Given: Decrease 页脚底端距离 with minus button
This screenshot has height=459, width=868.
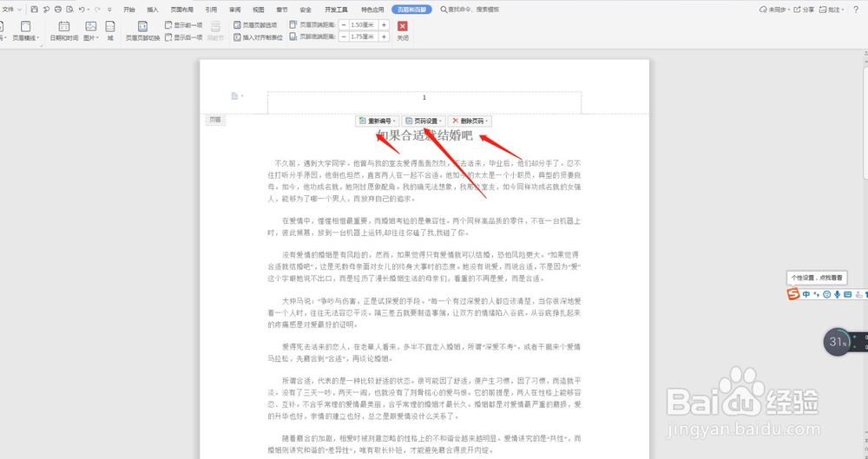Looking at the screenshot, I should (x=344, y=36).
